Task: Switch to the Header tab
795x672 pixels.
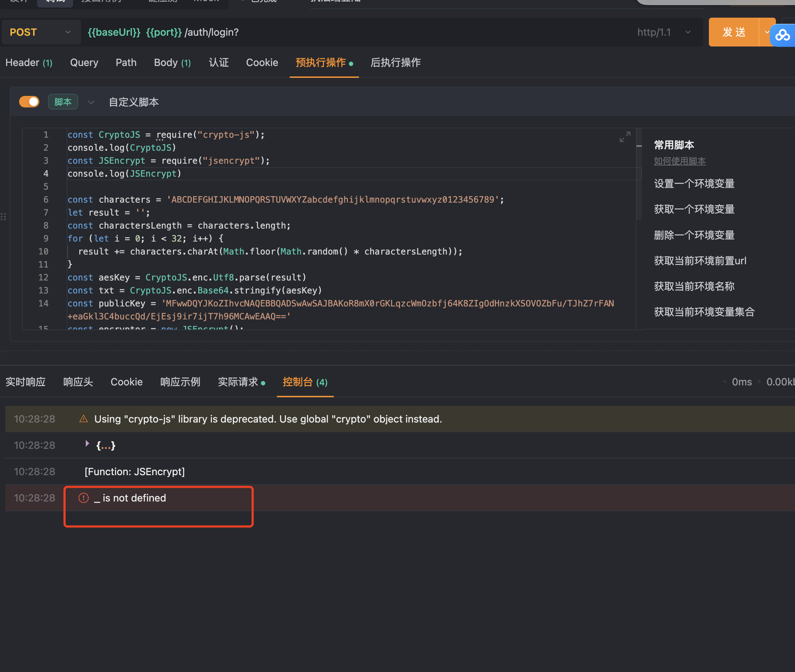Action: pyautogui.click(x=29, y=62)
